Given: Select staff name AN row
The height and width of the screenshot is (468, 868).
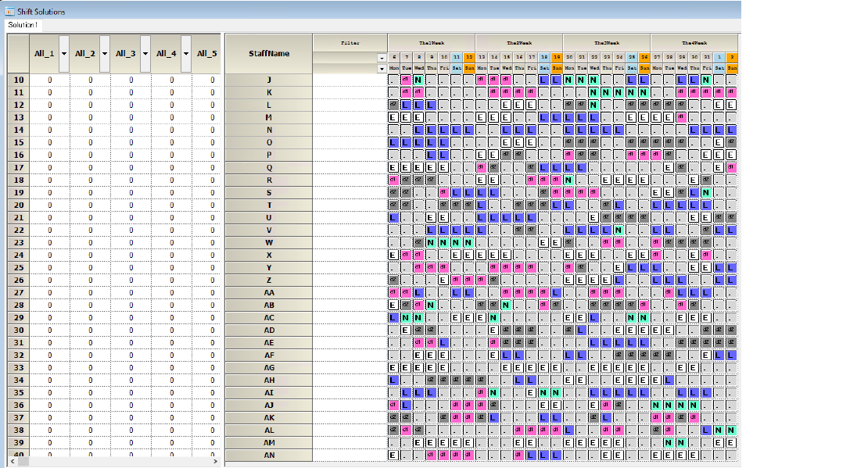Looking at the screenshot, I should (268, 455).
